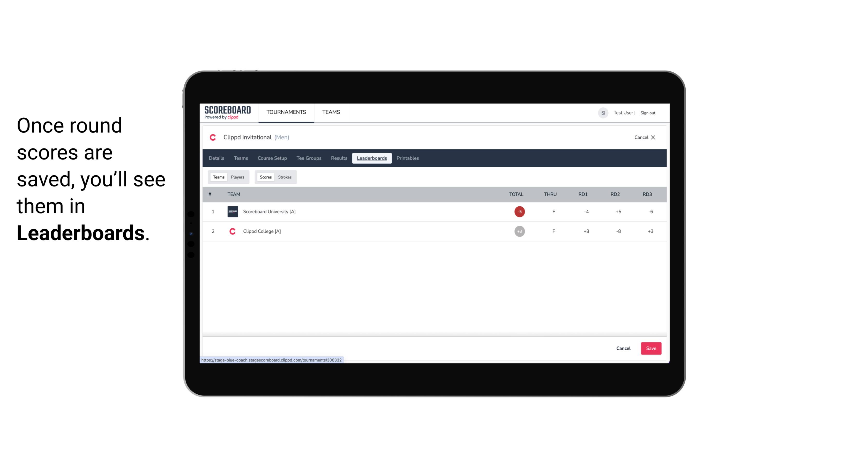Select the Players filter button
The width and height of the screenshot is (868, 467).
click(x=238, y=177)
